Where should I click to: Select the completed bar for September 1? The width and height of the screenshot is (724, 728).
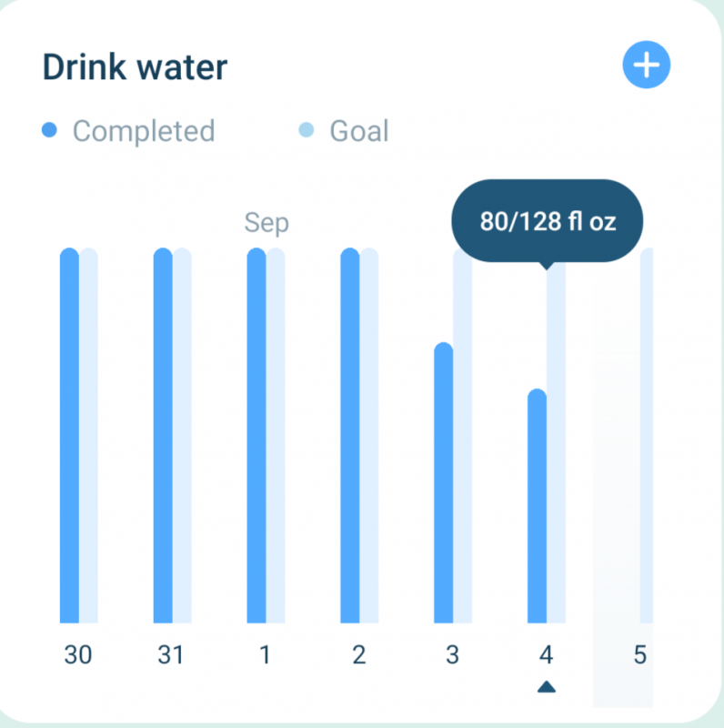(256, 437)
